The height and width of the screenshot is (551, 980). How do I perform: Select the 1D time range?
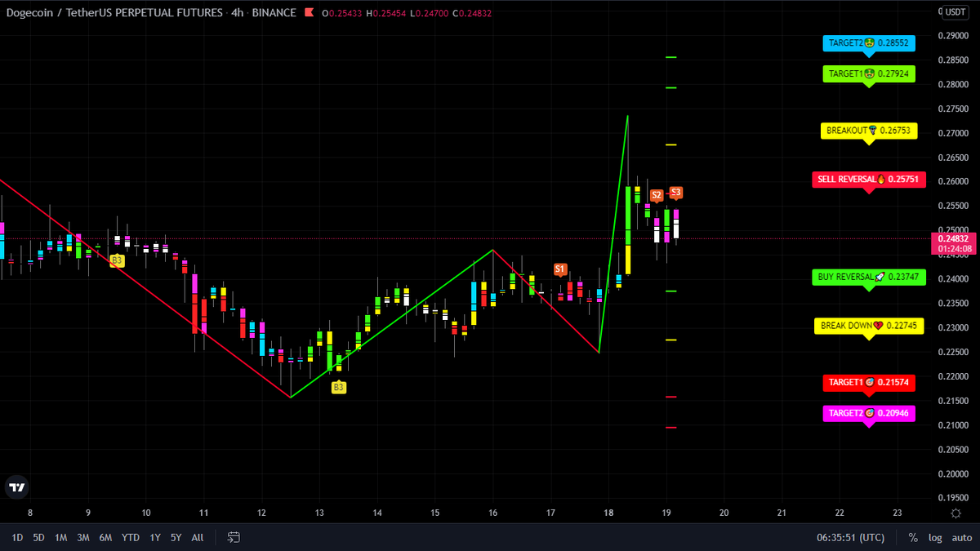[x=17, y=537]
